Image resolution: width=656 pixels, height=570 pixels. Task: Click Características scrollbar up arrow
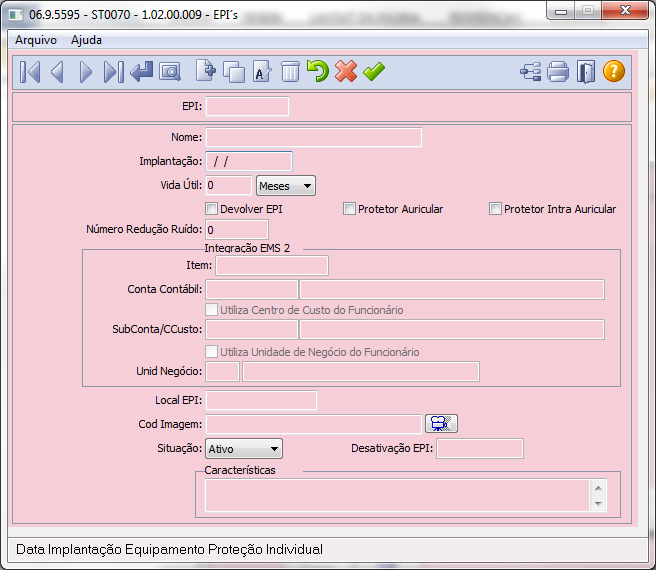point(598,488)
